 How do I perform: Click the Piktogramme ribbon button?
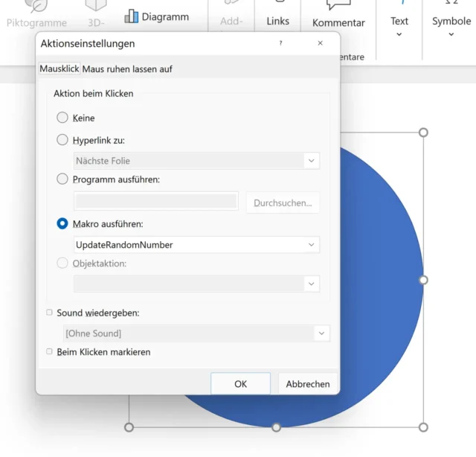36,16
